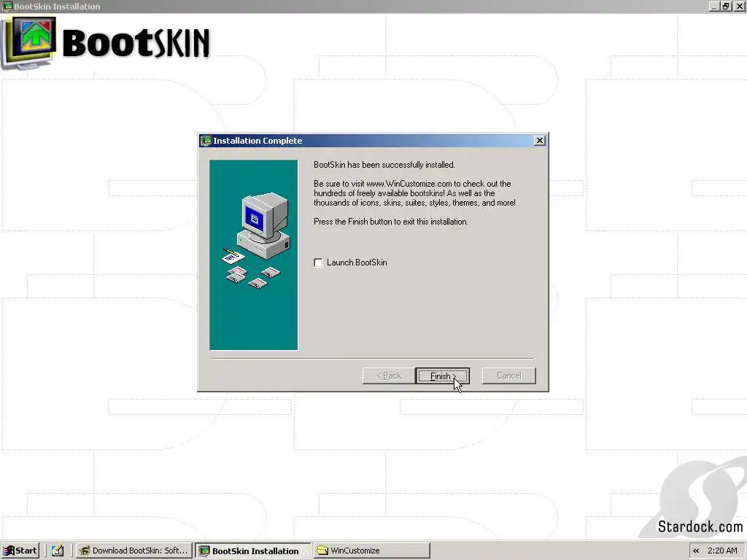Click the 2:20 AM clock
Screen dimensions: 747x560
(722, 551)
